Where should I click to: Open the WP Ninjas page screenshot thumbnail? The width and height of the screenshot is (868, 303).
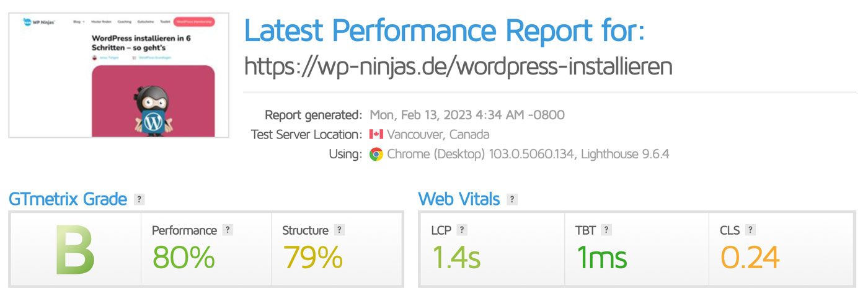(119, 74)
